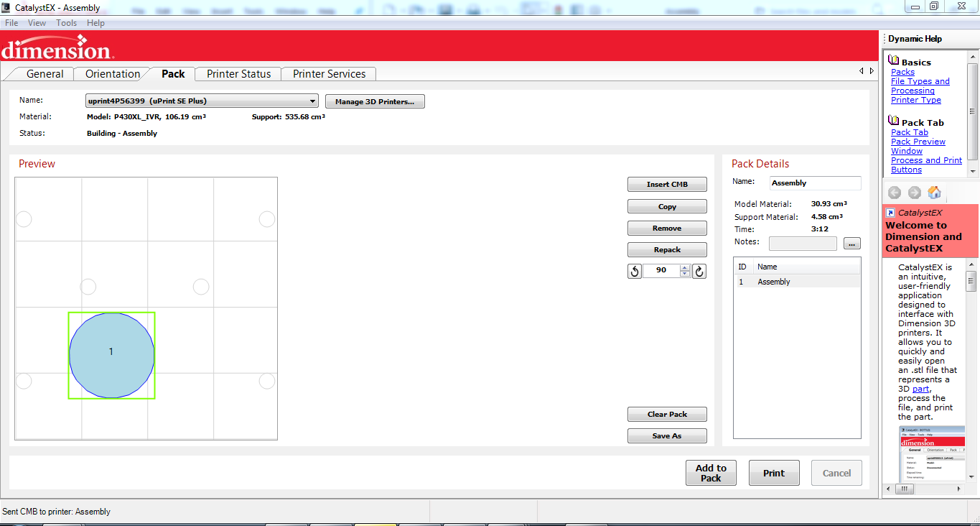Switch to the Orientation tab
980x526 pixels.
(x=113, y=74)
